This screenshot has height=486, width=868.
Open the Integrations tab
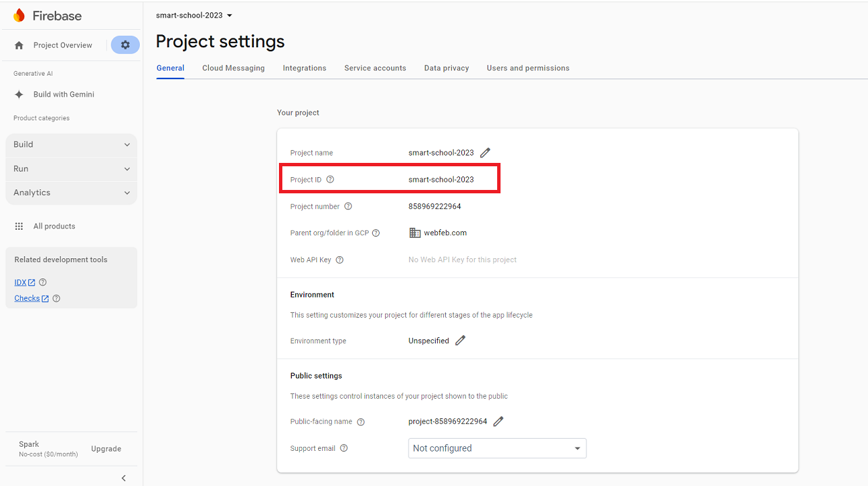click(305, 68)
